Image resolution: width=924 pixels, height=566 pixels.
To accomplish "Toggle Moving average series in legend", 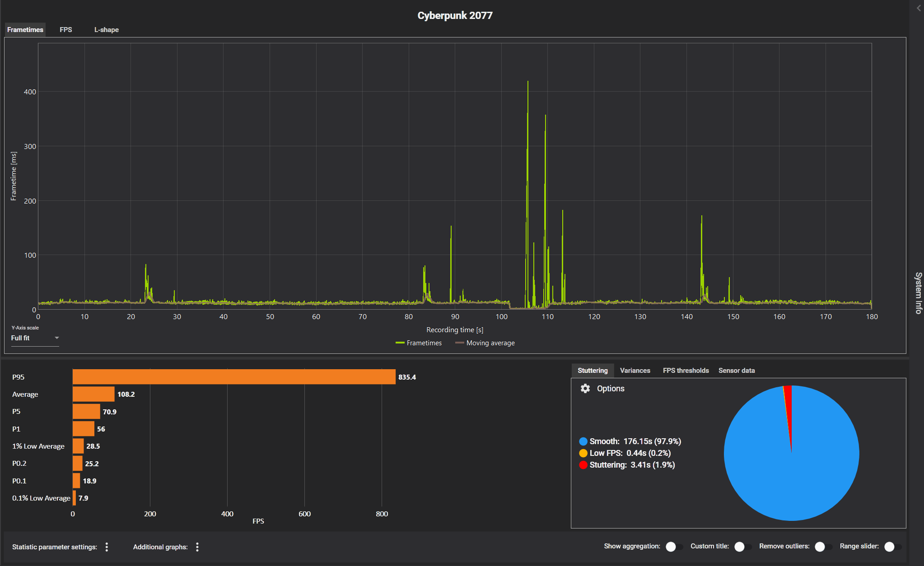I will (x=485, y=343).
